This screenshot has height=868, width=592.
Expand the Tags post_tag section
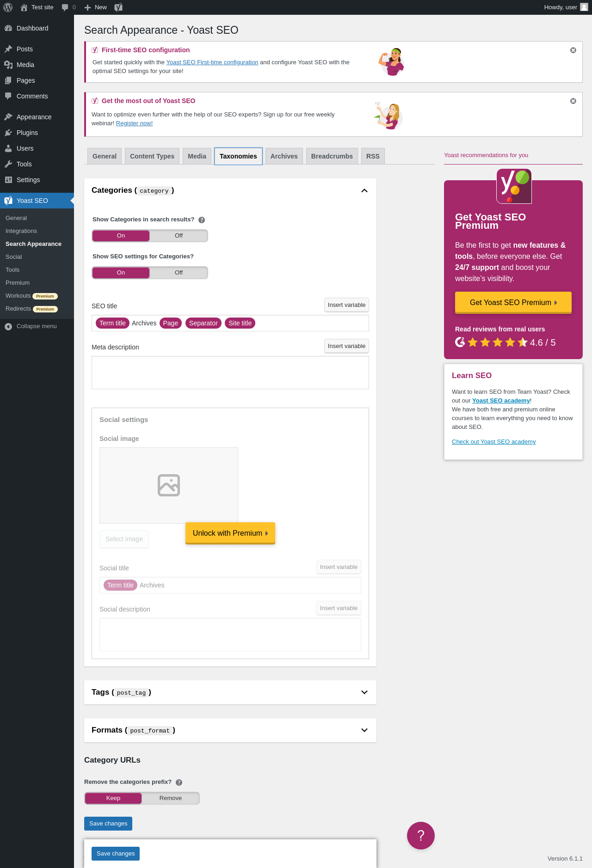tap(364, 692)
